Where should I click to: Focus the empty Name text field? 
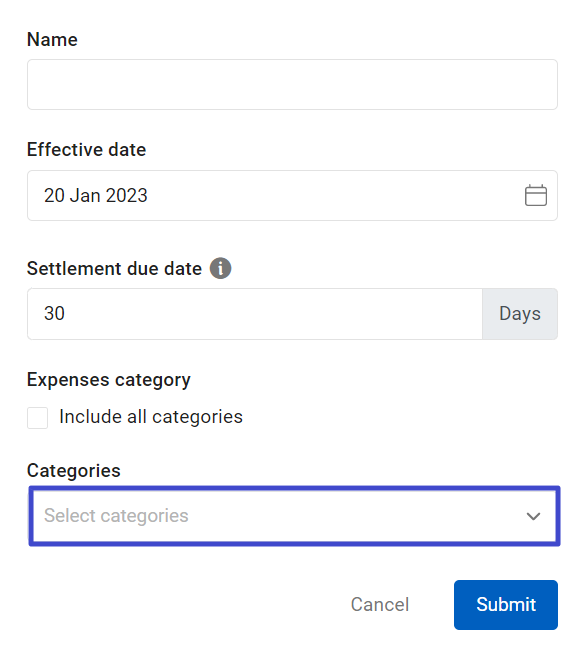tap(292, 85)
